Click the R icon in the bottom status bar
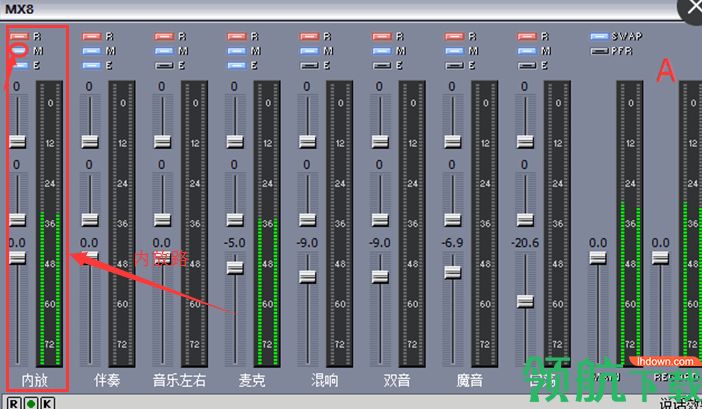 click(13, 404)
